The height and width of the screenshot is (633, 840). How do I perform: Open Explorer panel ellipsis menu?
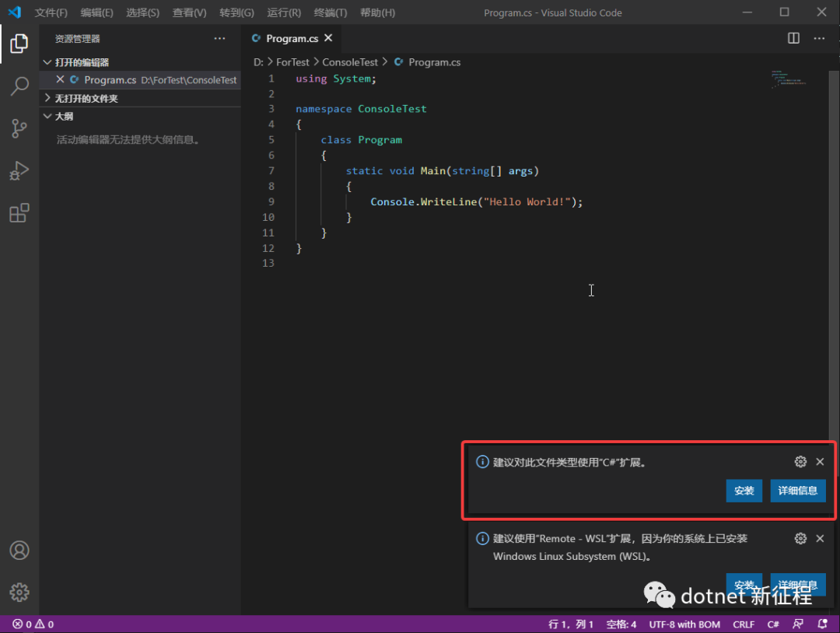pyautogui.click(x=219, y=38)
